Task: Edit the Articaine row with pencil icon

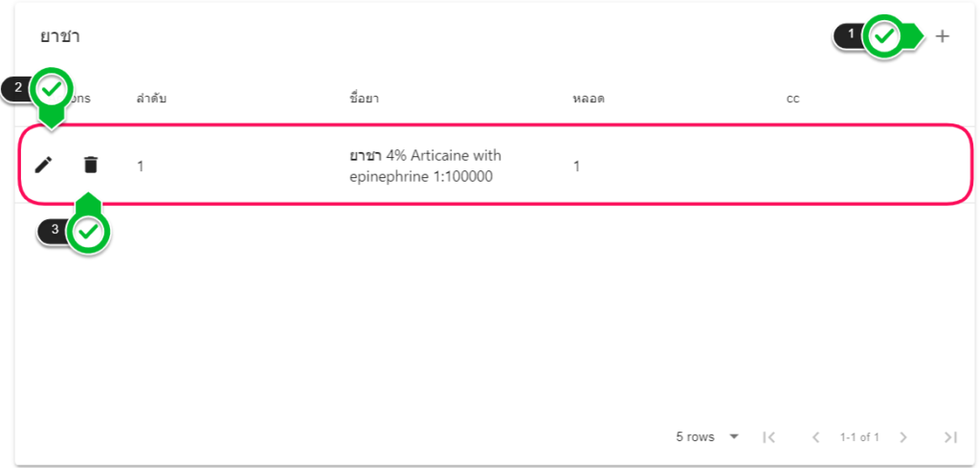Action: point(43,165)
